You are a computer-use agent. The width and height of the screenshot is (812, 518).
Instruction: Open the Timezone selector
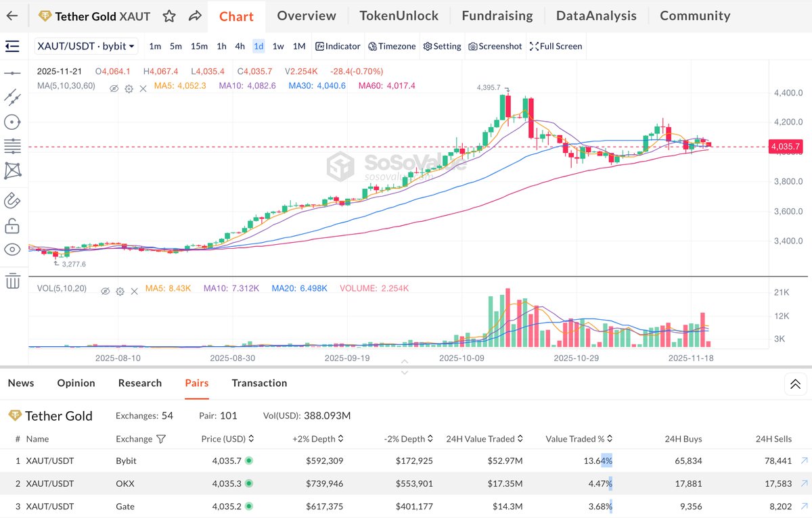click(x=392, y=46)
